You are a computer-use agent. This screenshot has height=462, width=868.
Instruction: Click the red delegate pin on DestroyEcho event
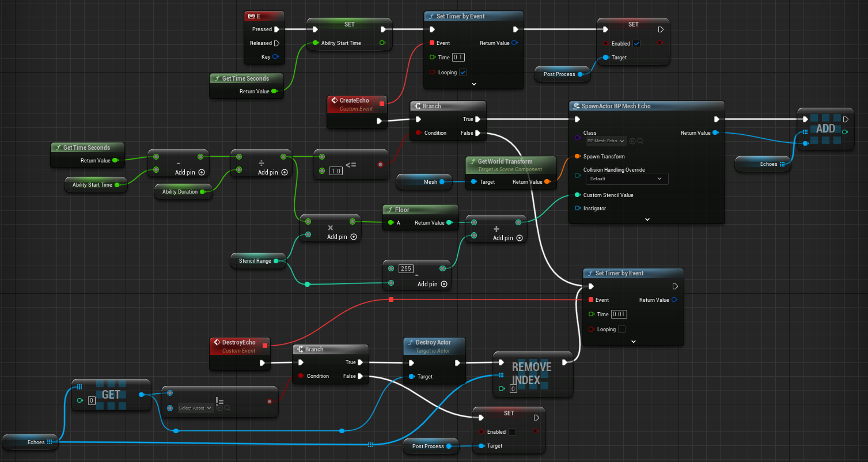(x=264, y=345)
